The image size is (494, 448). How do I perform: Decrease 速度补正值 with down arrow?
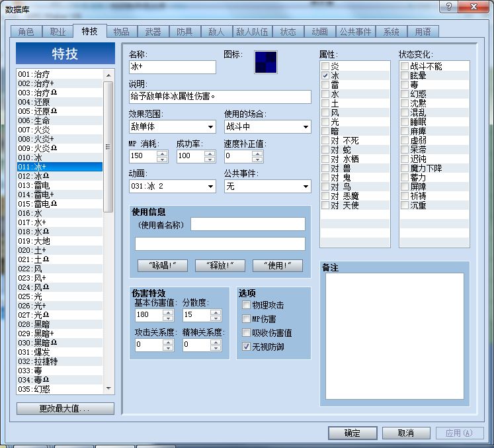coord(257,159)
